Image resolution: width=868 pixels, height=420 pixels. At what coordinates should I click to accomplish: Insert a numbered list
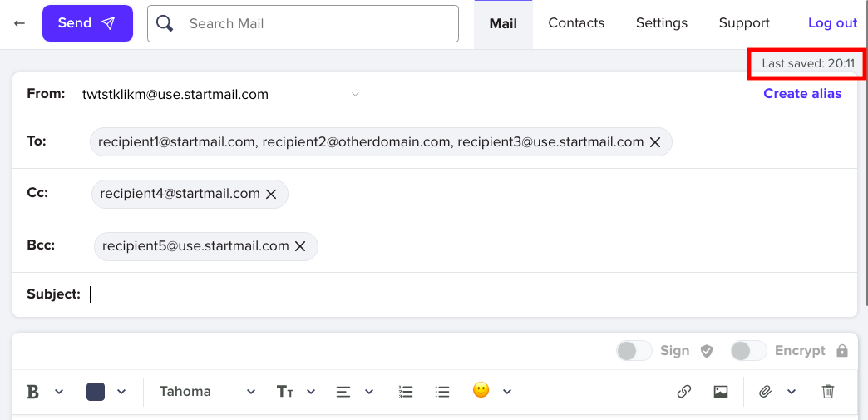(x=406, y=392)
